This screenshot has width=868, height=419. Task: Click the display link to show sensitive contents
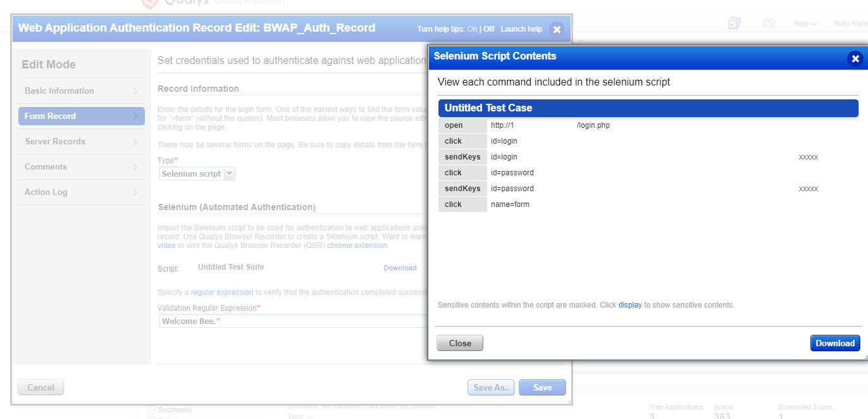(630, 305)
